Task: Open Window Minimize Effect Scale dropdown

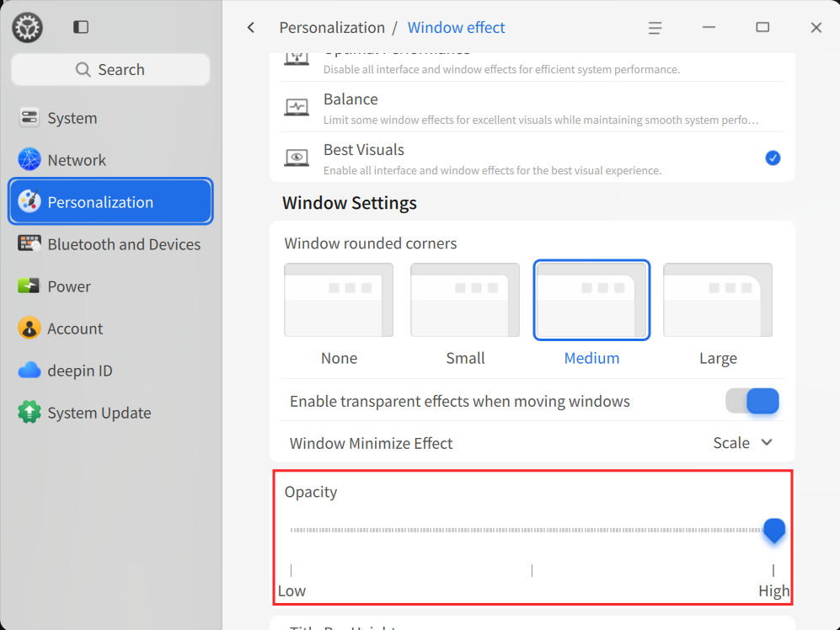Action: click(743, 443)
